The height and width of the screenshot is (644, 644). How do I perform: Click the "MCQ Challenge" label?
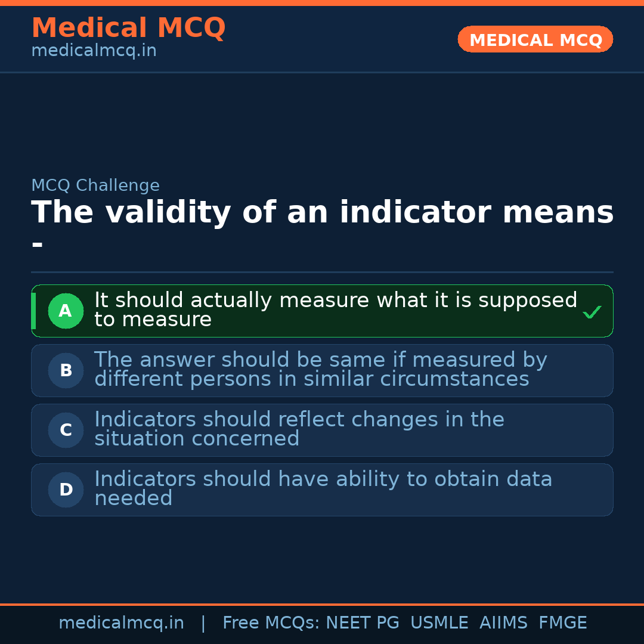[95, 185]
